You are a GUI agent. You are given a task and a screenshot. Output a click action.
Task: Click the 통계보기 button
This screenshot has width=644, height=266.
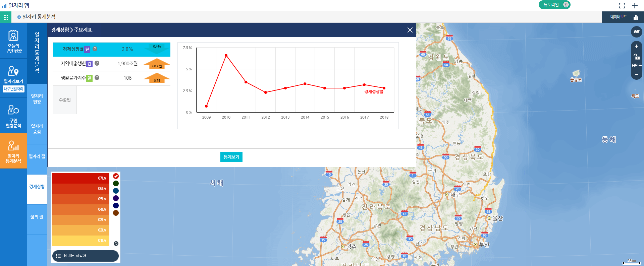[x=231, y=157]
